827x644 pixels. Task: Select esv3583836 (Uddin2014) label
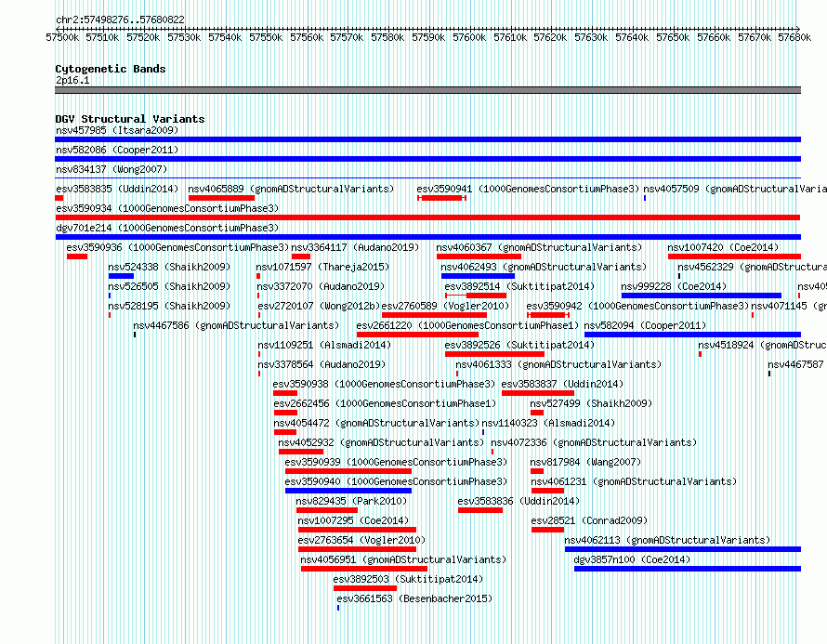(x=519, y=501)
